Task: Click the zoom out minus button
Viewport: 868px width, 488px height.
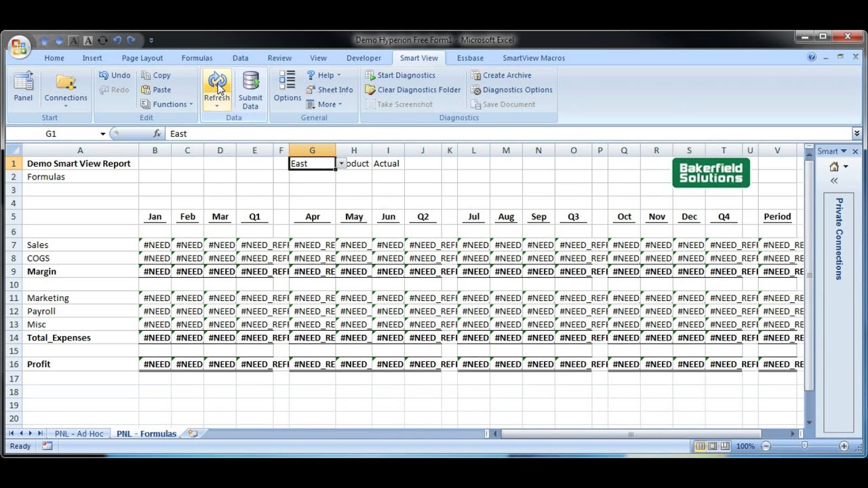Action: [766, 446]
